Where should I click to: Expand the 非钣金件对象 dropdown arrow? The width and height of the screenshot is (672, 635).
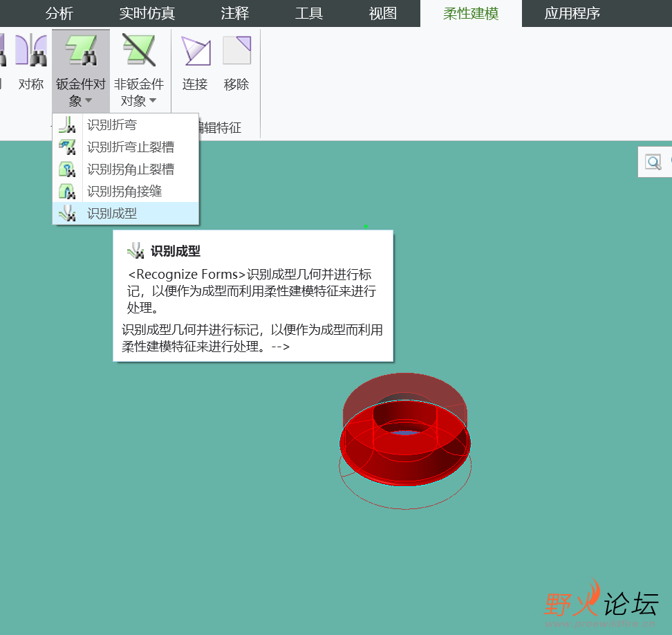click(153, 100)
